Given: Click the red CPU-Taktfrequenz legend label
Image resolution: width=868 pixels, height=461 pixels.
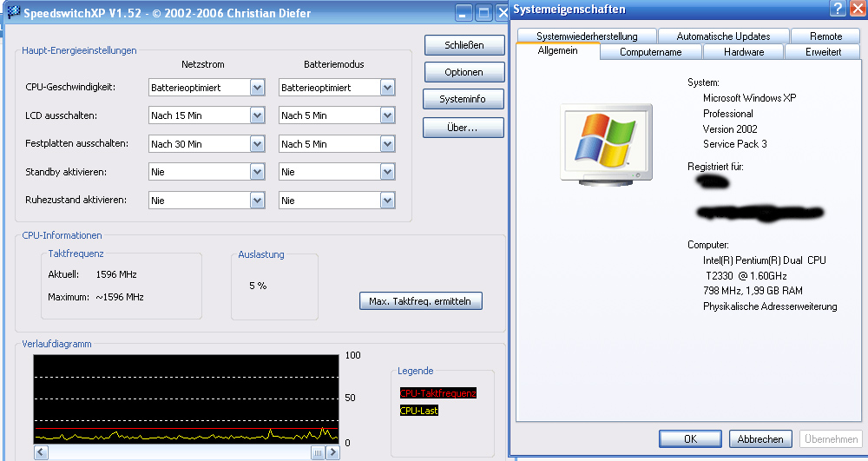Looking at the screenshot, I should 437,393.
